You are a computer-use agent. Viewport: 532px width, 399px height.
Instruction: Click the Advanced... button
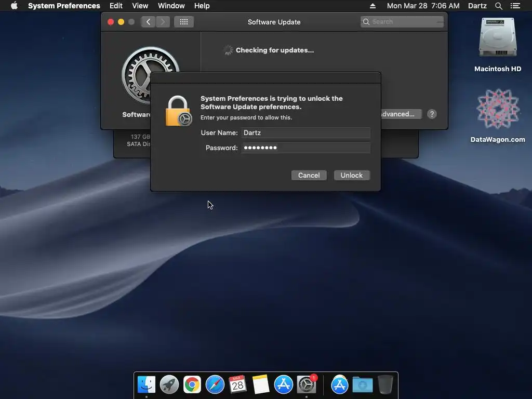402,114
